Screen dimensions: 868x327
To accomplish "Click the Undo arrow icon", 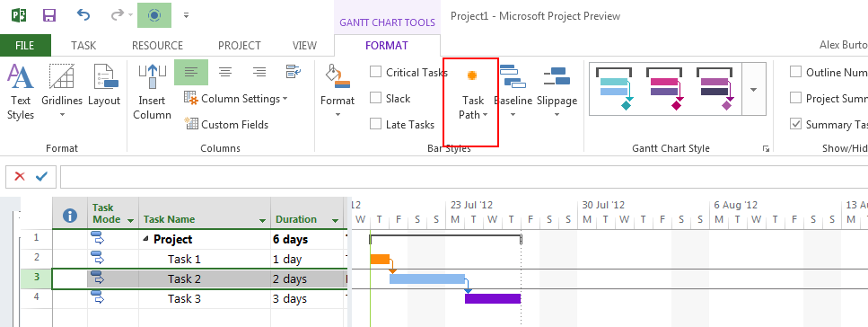I will click(x=83, y=15).
